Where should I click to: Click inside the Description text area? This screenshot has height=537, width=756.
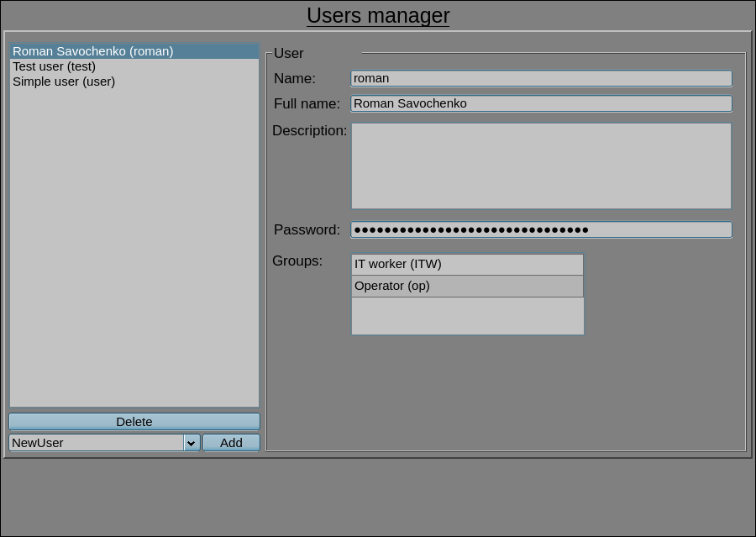pos(541,166)
